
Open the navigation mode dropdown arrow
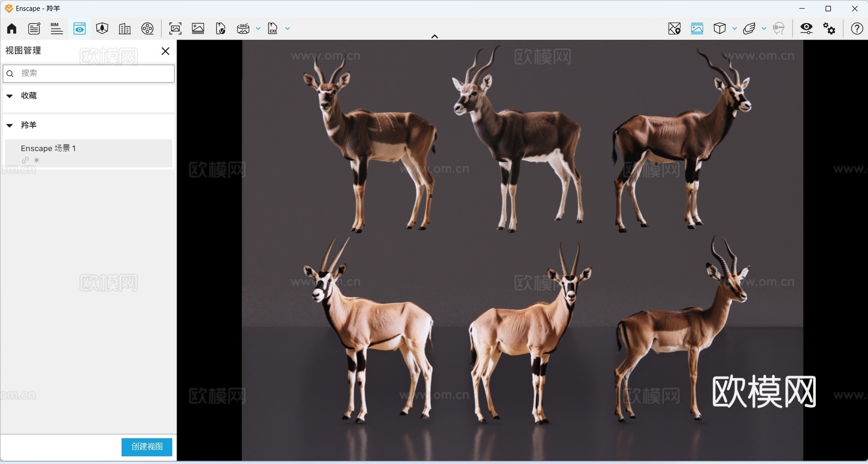tap(764, 28)
